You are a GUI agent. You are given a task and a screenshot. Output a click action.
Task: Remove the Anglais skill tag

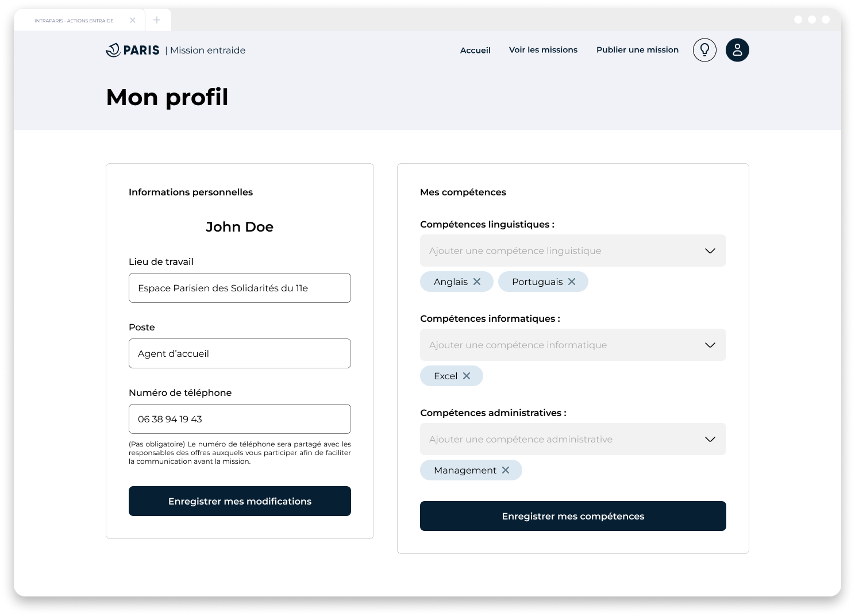click(477, 282)
